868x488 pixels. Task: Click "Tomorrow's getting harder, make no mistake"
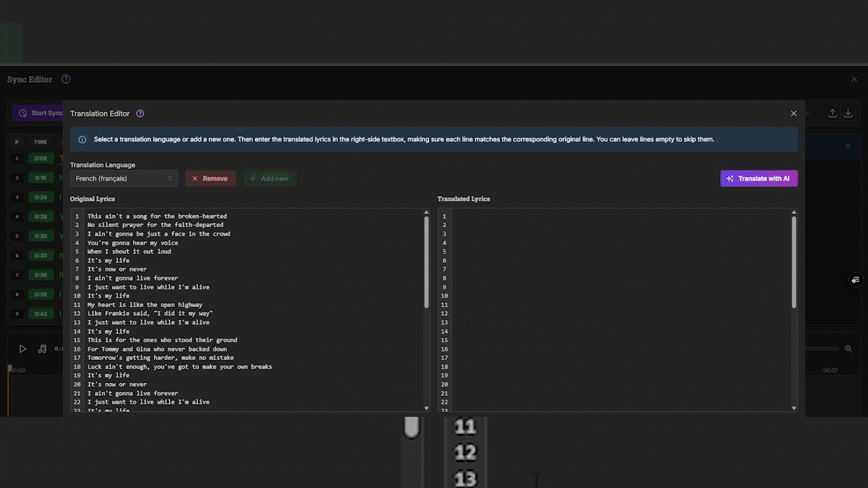tap(161, 358)
